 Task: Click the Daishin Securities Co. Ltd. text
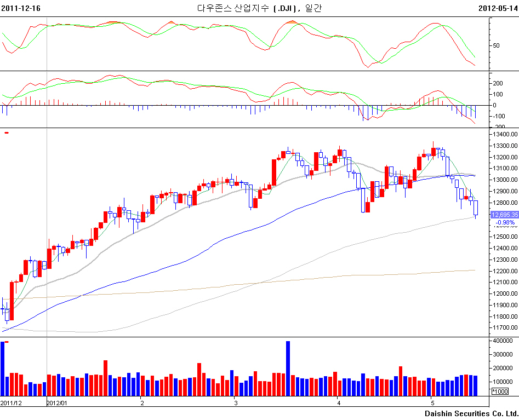click(x=471, y=413)
